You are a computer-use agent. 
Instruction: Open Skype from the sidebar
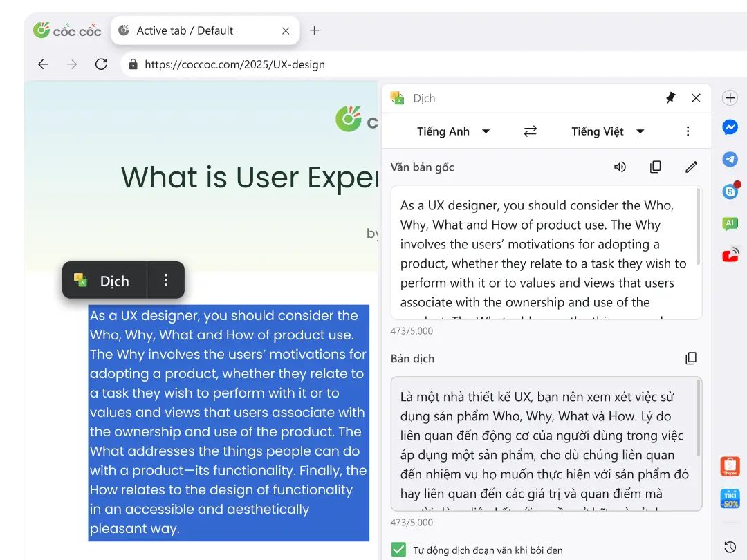(x=730, y=192)
